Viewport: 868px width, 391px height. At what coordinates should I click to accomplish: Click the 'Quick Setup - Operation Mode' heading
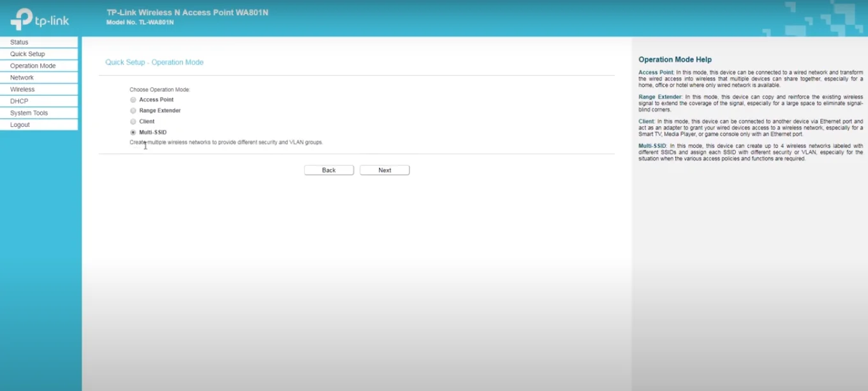[154, 63]
